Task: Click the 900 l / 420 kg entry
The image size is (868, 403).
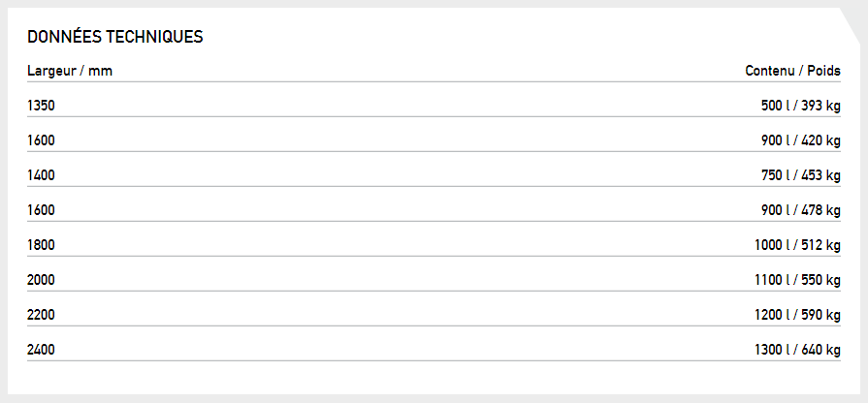Action: tap(800, 140)
